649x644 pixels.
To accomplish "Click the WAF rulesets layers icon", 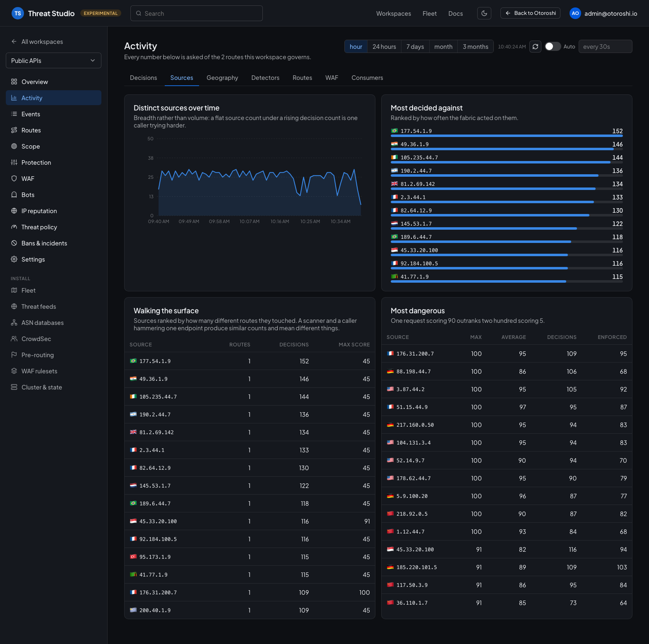I will [x=14, y=371].
